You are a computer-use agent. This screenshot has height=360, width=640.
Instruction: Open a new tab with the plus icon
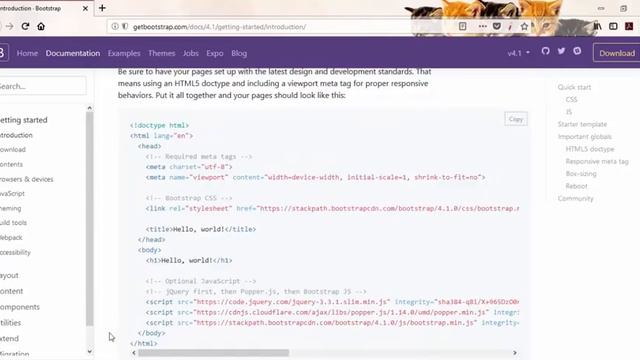point(102,8)
